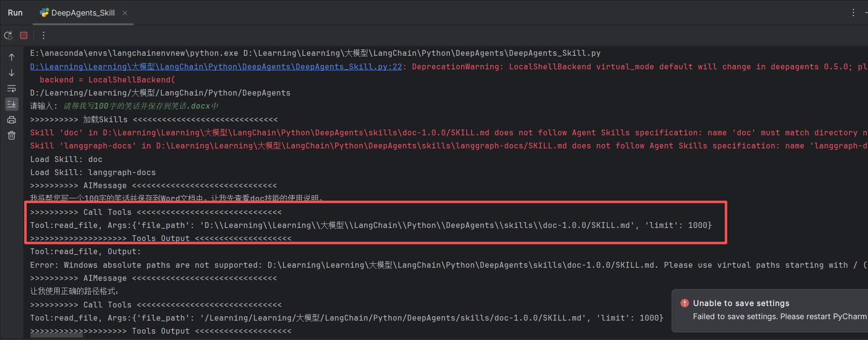Viewport: 868px width, 340px height.
Task: Click the read_file Args line with backslash Windows path
Action: point(371,225)
